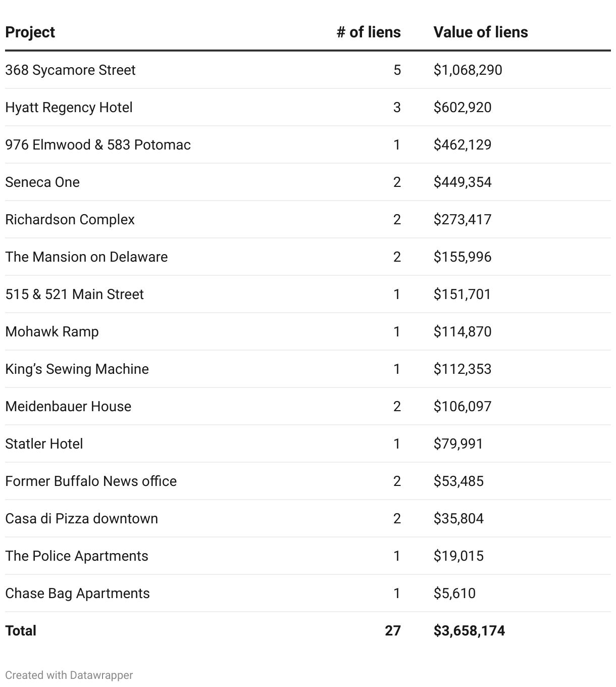Click The Police Apartments project name
This screenshot has width=616, height=687.
[77, 556]
